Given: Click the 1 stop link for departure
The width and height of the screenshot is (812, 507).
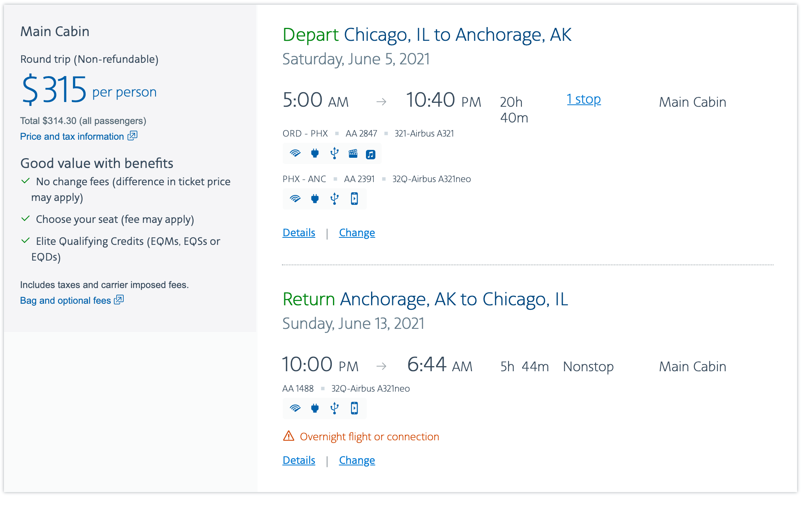Looking at the screenshot, I should click(583, 99).
